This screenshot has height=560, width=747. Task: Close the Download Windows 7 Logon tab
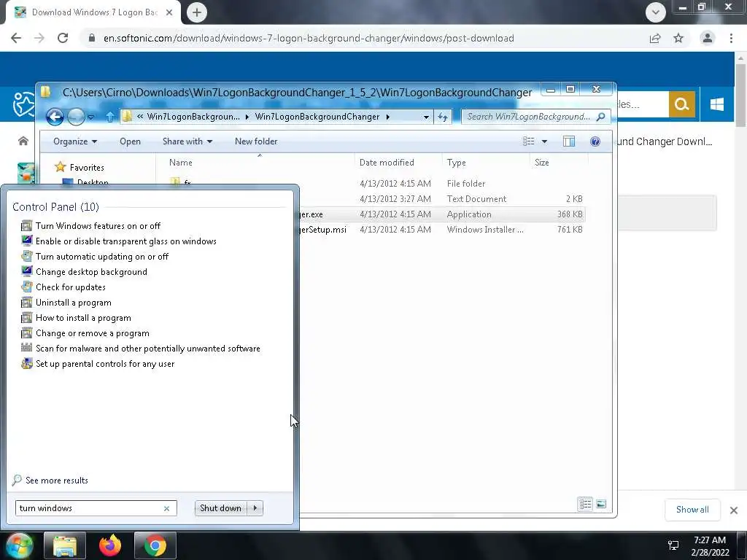[x=169, y=12]
